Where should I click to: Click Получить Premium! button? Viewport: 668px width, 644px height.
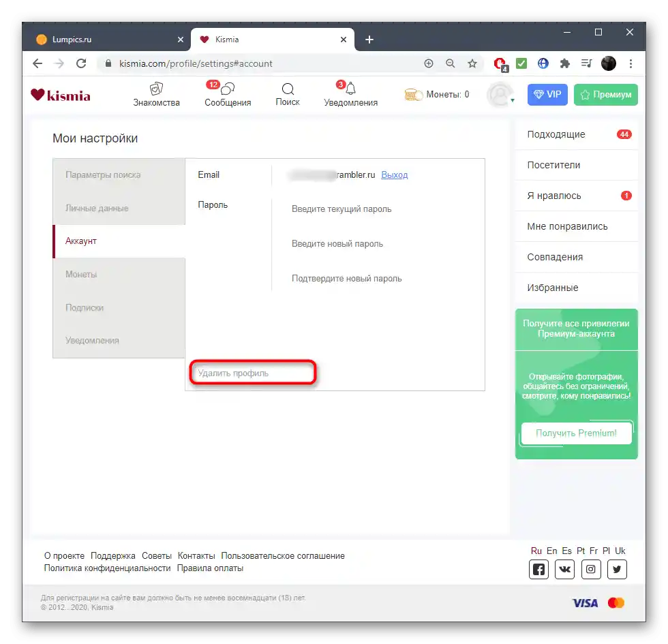[577, 433]
